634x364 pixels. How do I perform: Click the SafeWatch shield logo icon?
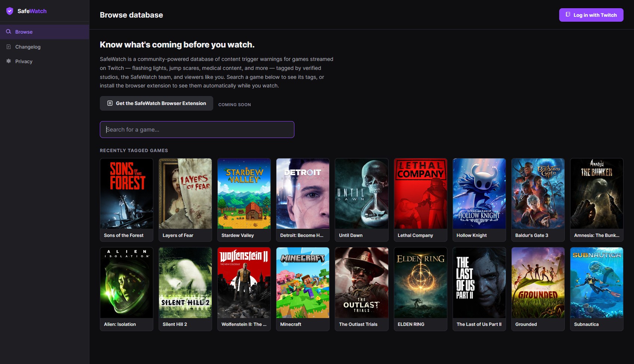coord(10,11)
